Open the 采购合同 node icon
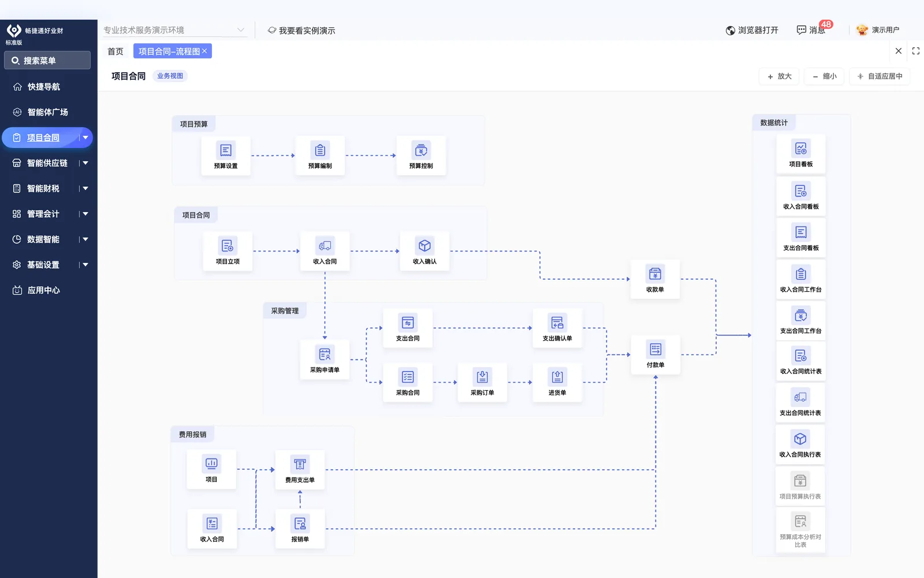The height and width of the screenshot is (578, 924). (x=408, y=377)
